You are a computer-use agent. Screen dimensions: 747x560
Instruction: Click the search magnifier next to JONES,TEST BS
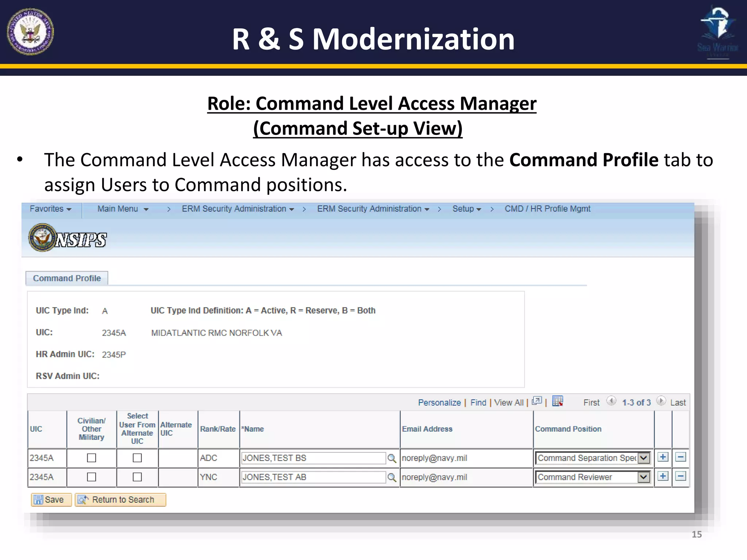tap(392, 458)
